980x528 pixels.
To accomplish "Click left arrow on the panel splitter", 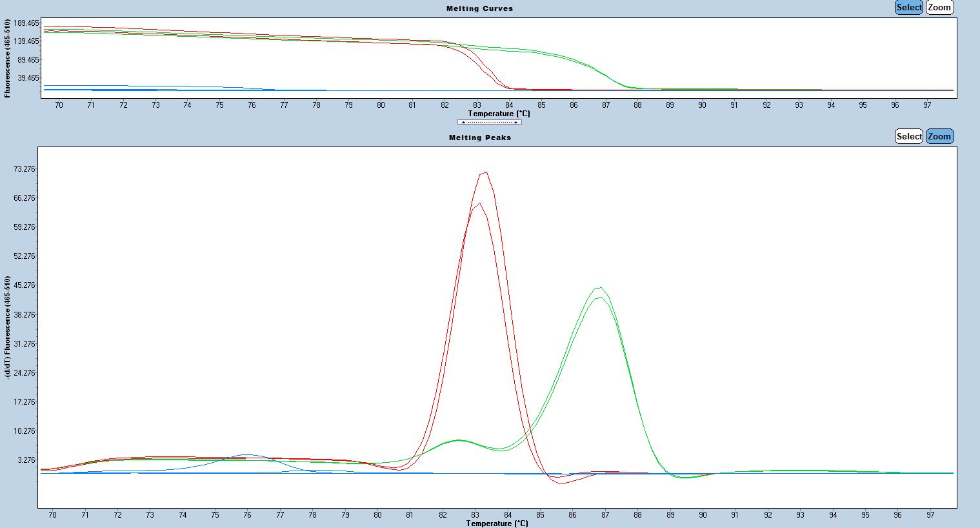I will [x=463, y=122].
